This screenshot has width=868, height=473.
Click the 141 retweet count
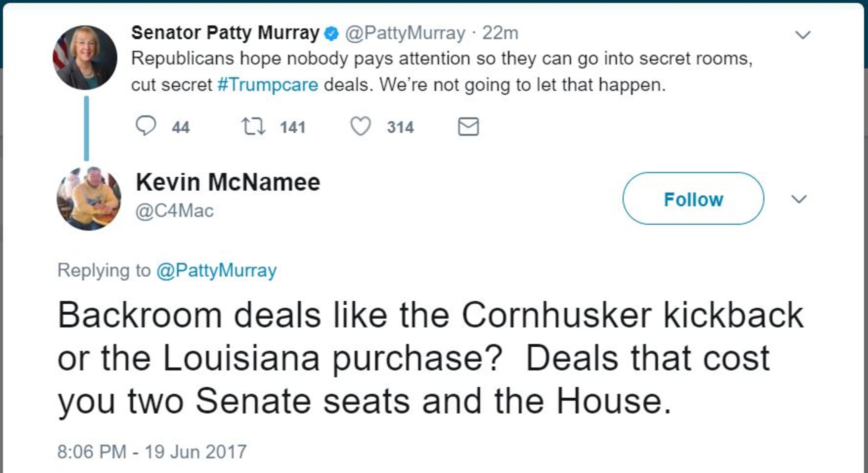point(292,127)
